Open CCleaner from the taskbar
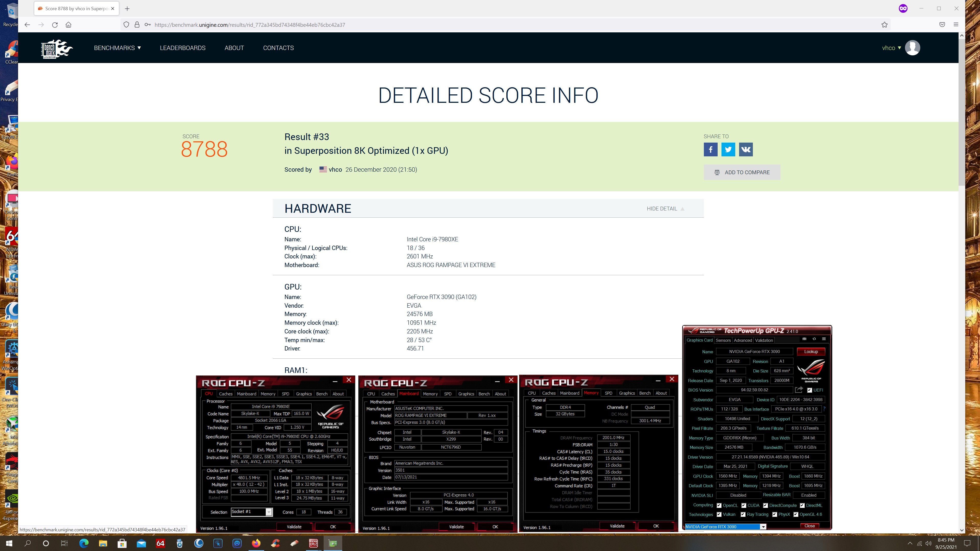The height and width of the screenshot is (551, 980). (275, 543)
